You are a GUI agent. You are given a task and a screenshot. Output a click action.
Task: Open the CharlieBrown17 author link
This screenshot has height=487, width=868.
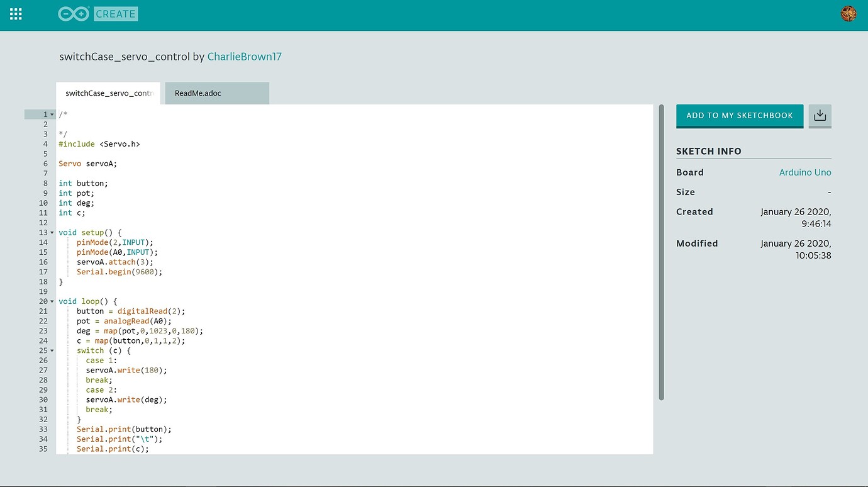click(x=245, y=56)
